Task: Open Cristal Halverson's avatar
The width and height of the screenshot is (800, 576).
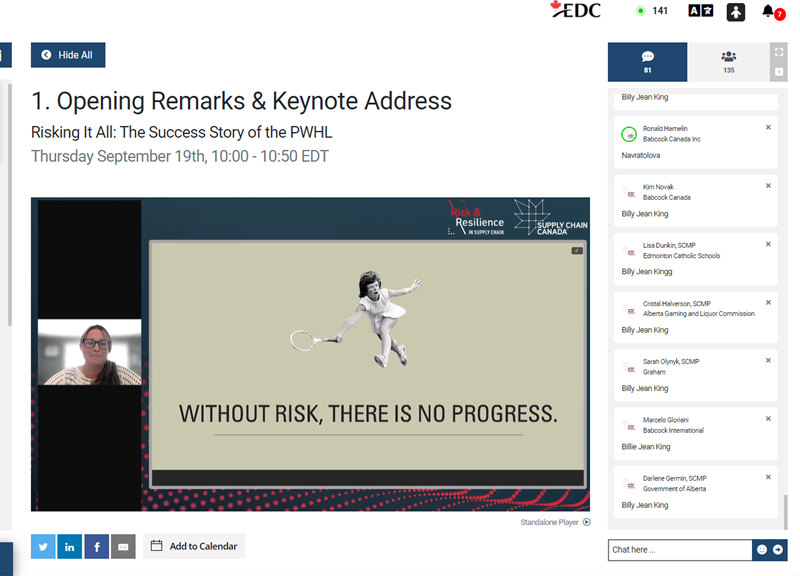Action: pyautogui.click(x=629, y=309)
